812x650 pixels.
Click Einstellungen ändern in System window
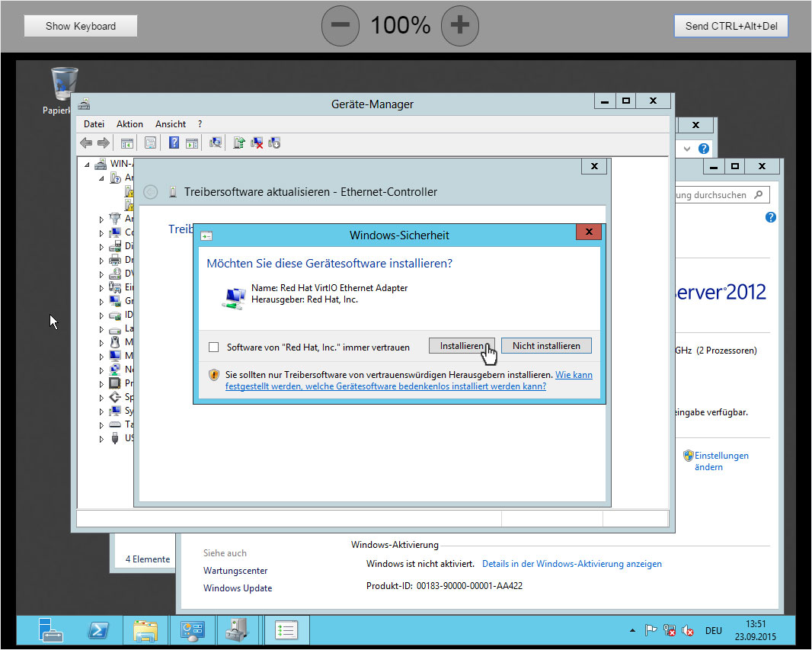(721, 461)
